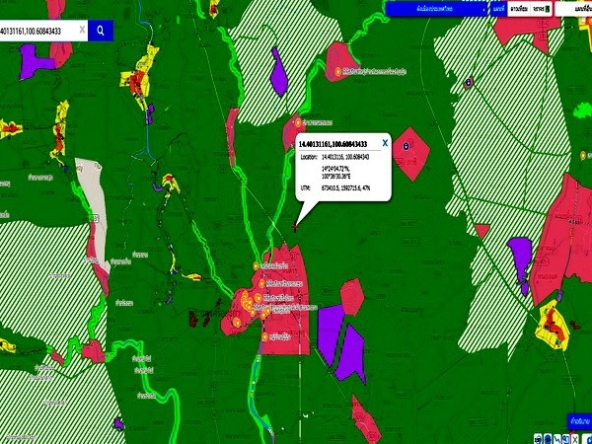Close the coordinate info popup

(x=385, y=143)
